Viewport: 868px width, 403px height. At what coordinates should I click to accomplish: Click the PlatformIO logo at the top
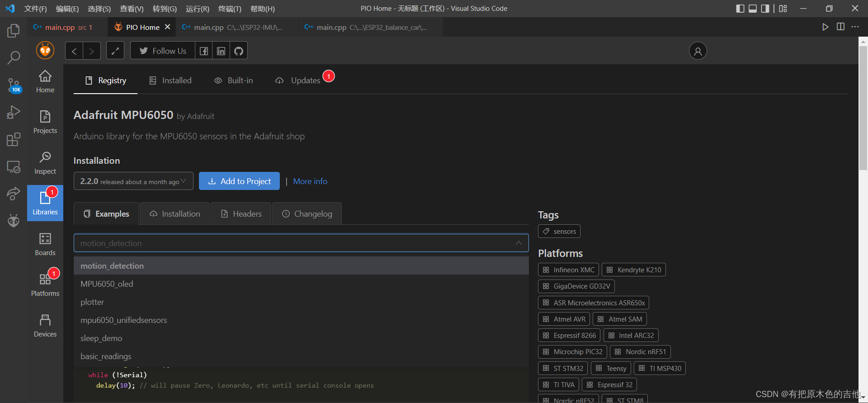(45, 50)
